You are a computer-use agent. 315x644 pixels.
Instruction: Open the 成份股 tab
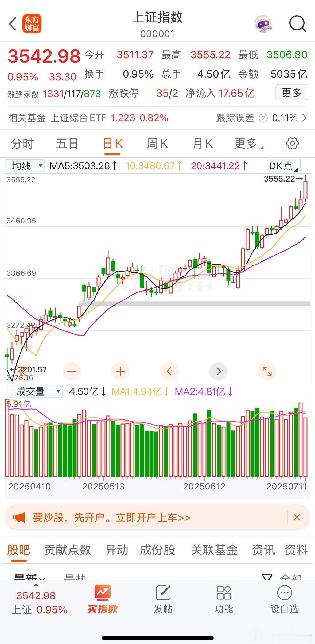pos(158,550)
